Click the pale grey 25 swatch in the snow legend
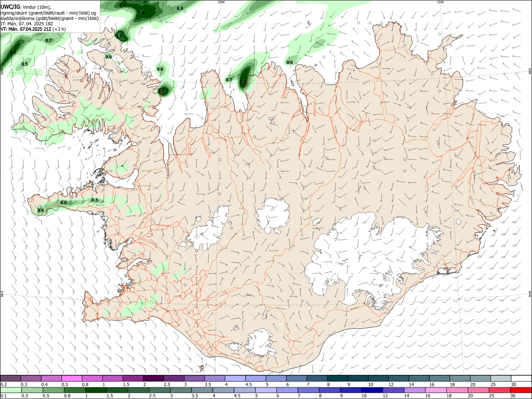532x399 pixels. click(500, 378)
